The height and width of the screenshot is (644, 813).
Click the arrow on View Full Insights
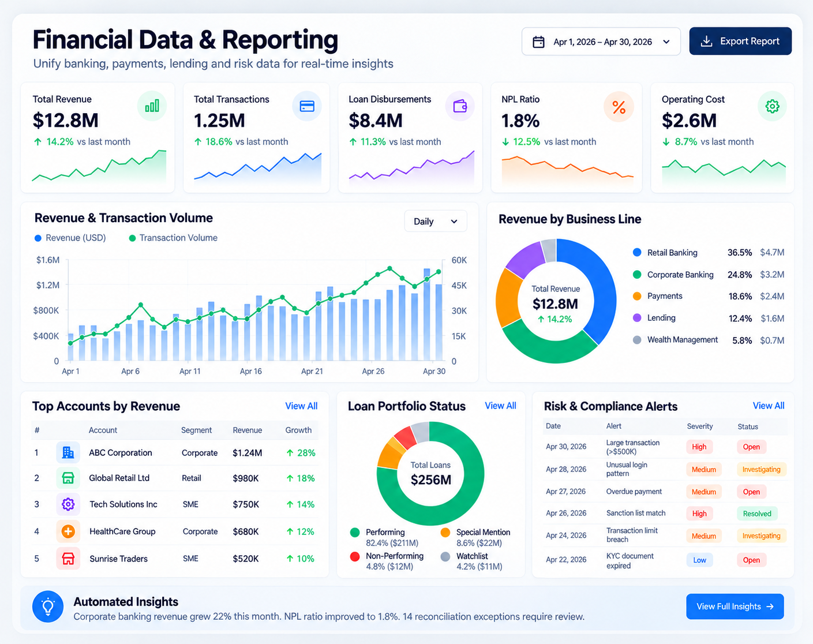[x=770, y=606]
